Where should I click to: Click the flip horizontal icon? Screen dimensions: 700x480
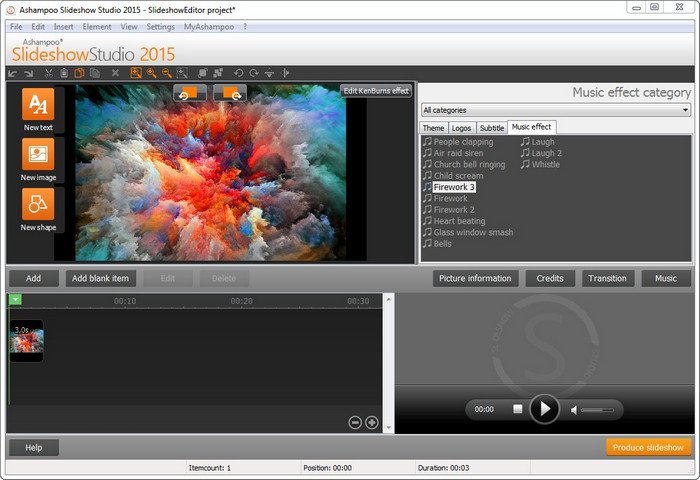tap(286, 73)
